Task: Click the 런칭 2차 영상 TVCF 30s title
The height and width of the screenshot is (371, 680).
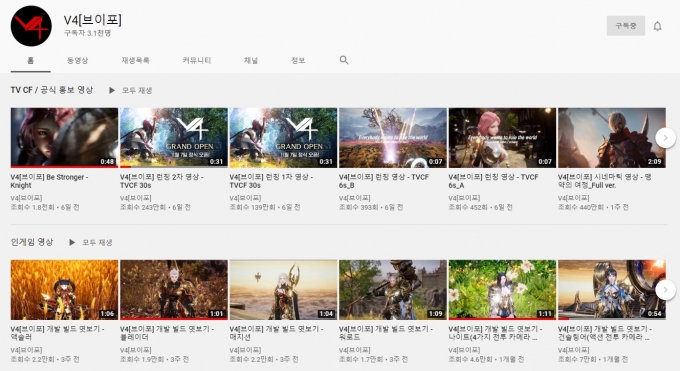Action: pyautogui.click(x=162, y=181)
